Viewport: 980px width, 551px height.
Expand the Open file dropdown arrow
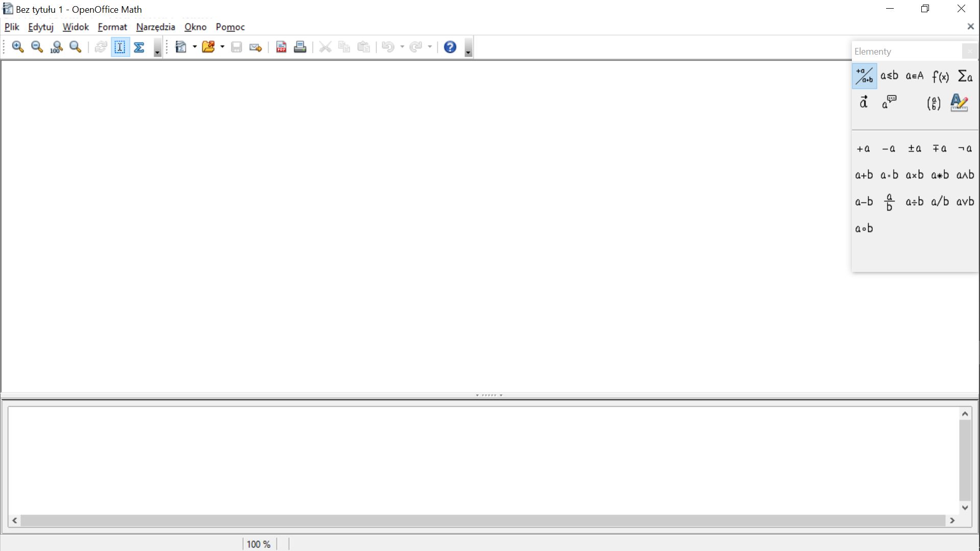[x=222, y=47]
